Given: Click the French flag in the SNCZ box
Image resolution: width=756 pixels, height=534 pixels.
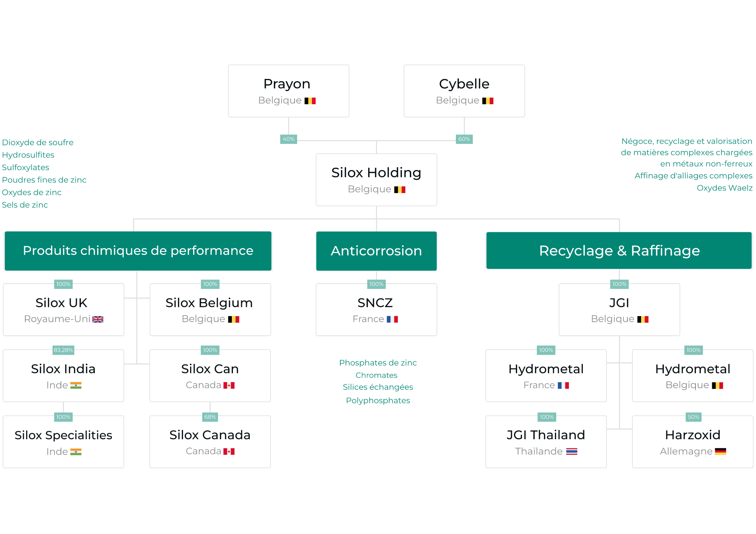Looking at the screenshot, I should click(392, 319).
